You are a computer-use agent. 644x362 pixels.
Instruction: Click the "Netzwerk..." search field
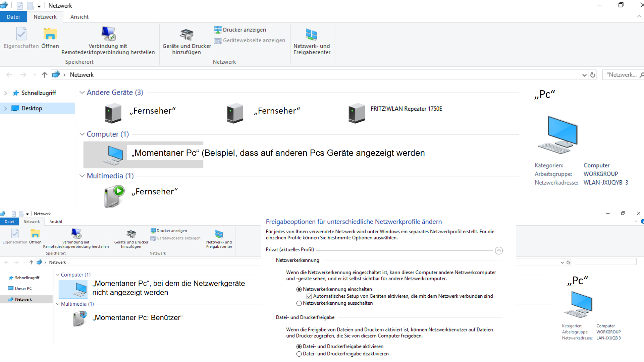point(621,75)
